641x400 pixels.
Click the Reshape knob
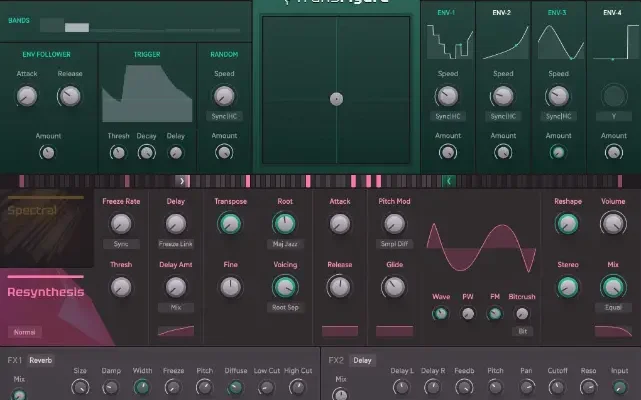[x=568, y=223]
